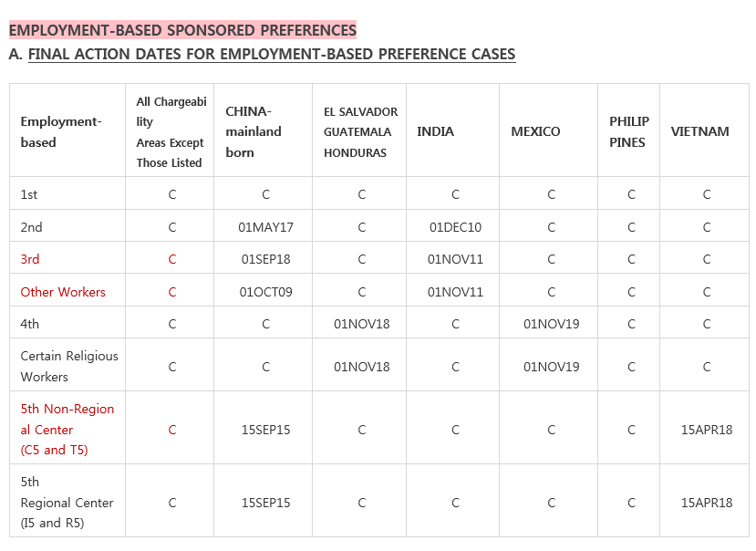The height and width of the screenshot is (551, 756).
Task: Click the red Other Workers row label
Action: 63,292
